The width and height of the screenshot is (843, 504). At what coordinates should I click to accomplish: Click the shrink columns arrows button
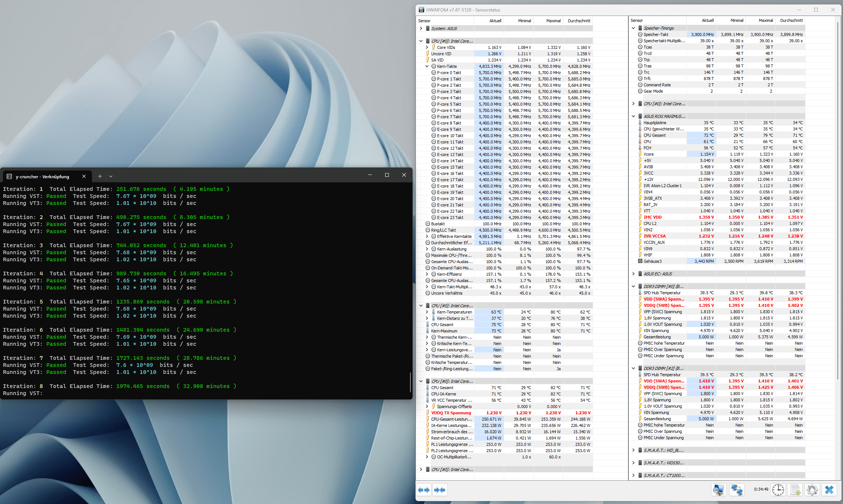(440, 490)
